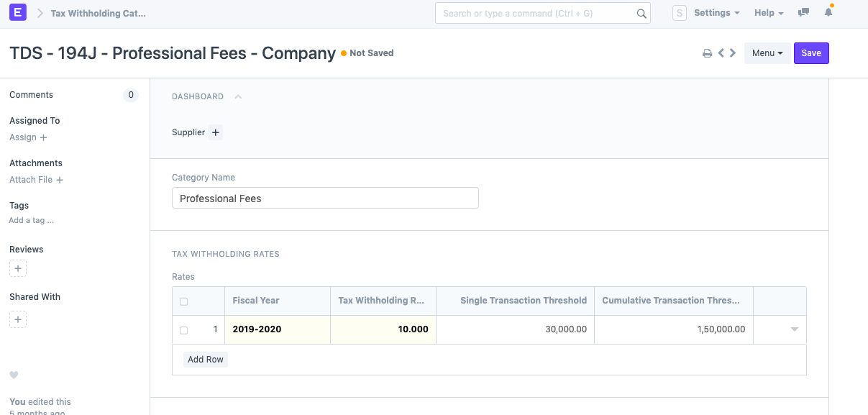The image size is (868, 415).
Task: Open the chat messages icon
Action: coord(803,13)
